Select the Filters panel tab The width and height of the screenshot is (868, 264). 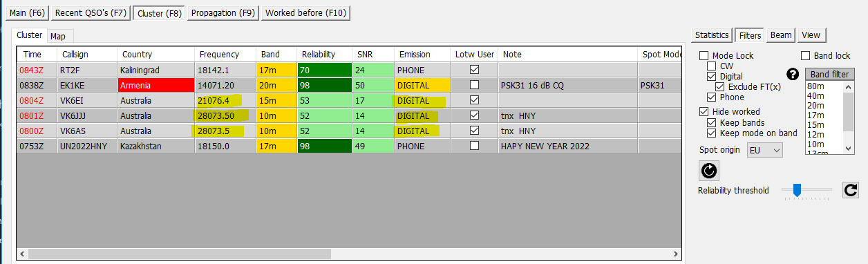(750, 35)
